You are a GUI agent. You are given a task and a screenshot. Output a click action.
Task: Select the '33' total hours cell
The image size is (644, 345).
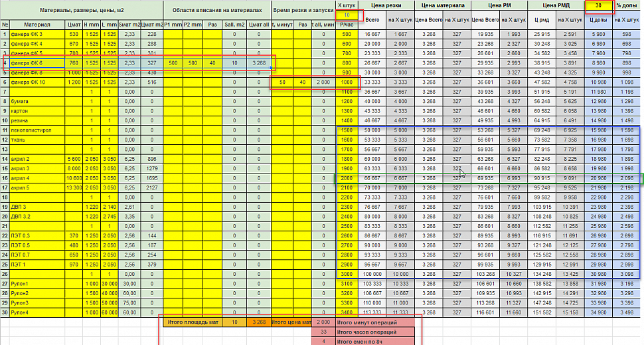point(323,332)
